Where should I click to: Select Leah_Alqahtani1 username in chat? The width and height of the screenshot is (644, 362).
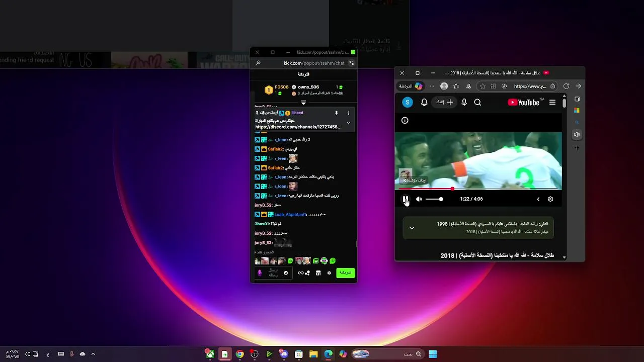[290, 215]
